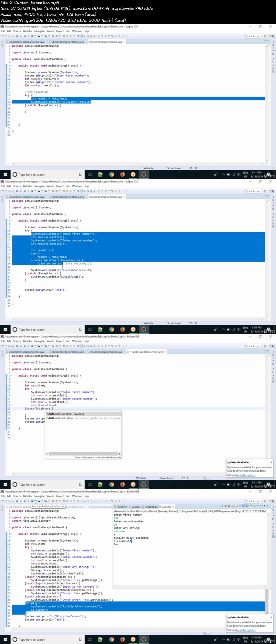This screenshot has height=644, width=276.
Task: Click the Chrome taskbar icon in the 6:41 AM frame
Action: coord(111,174)
